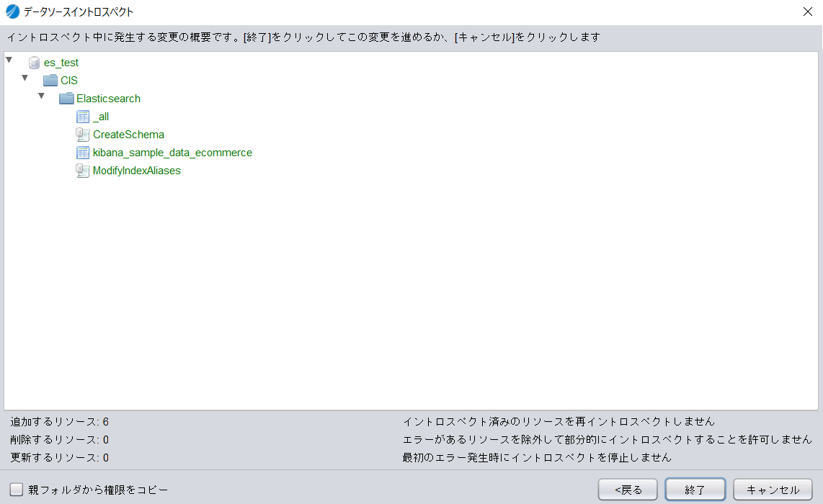Click the データソースイントロスペクト window title
The height and width of the screenshot is (504, 823).
[79, 12]
